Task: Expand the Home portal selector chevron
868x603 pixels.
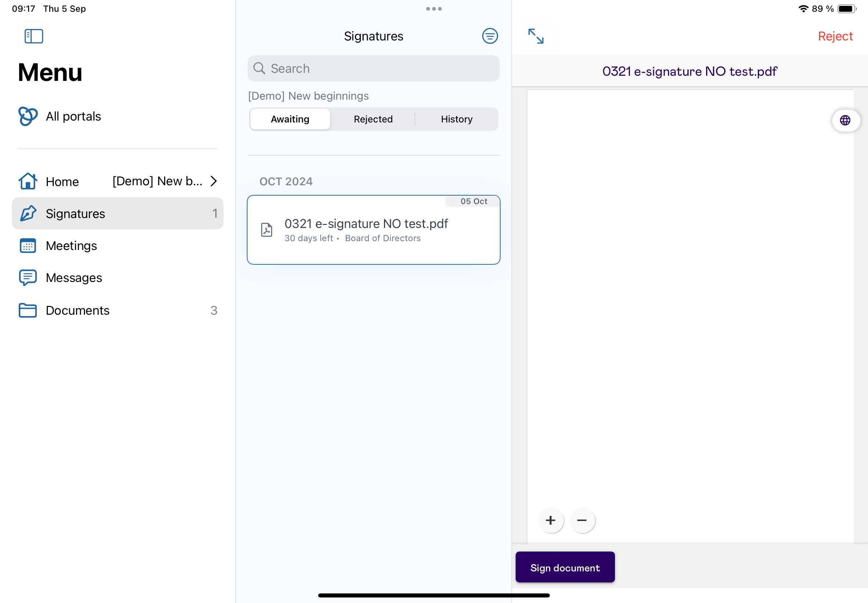Action: click(213, 181)
